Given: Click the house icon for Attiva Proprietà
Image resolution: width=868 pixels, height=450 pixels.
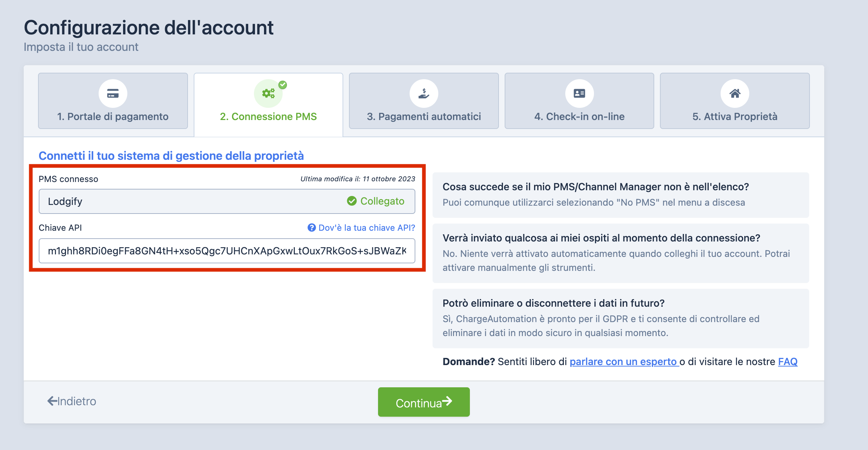Looking at the screenshot, I should click(735, 94).
